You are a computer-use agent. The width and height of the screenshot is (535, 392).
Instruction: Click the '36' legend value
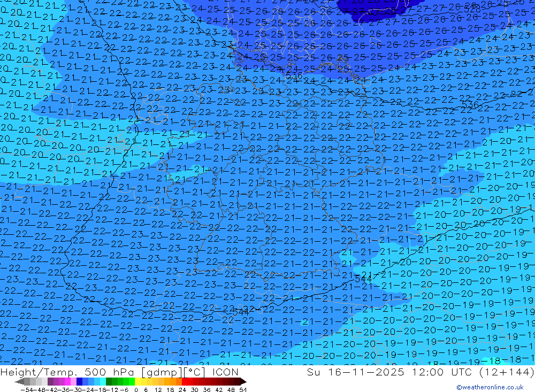tap(207, 390)
